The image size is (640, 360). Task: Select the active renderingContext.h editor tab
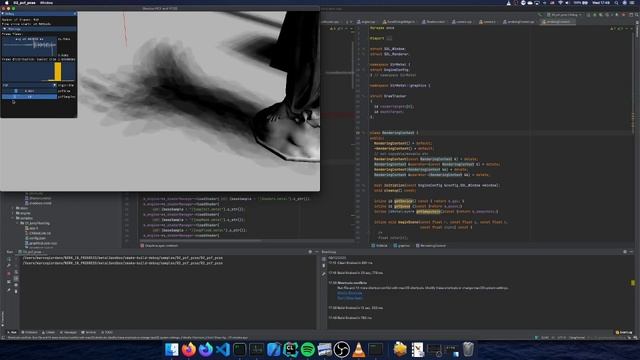coord(557,22)
